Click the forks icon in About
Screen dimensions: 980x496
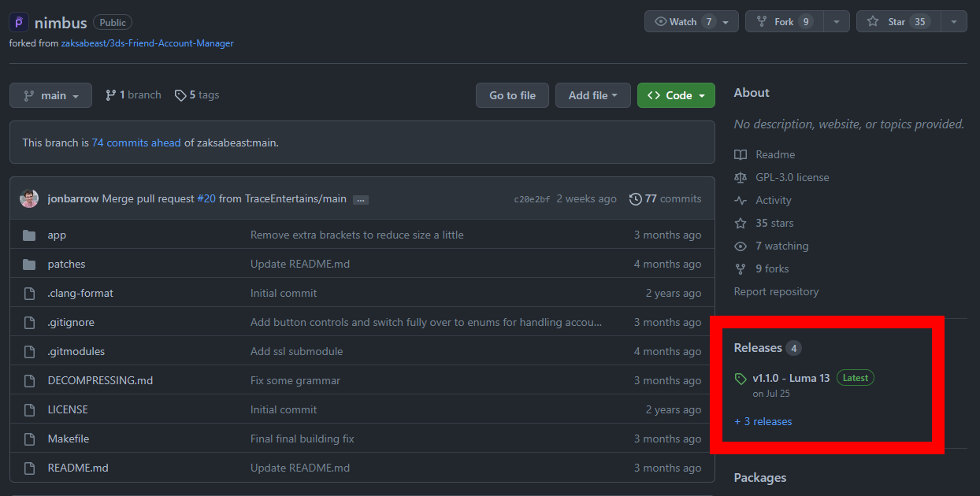741,268
